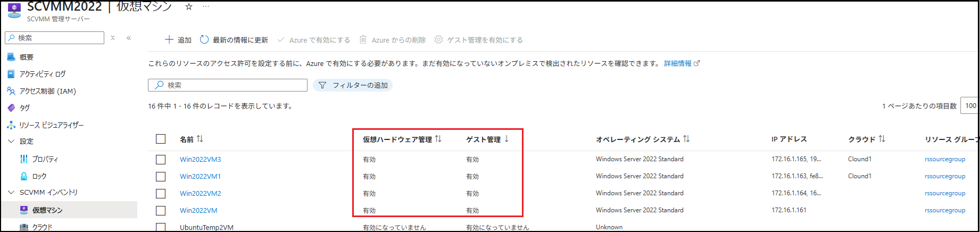Open the Win2022VM2 virtual machine link
This screenshot has width=980, height=232.
pos(200,194)
